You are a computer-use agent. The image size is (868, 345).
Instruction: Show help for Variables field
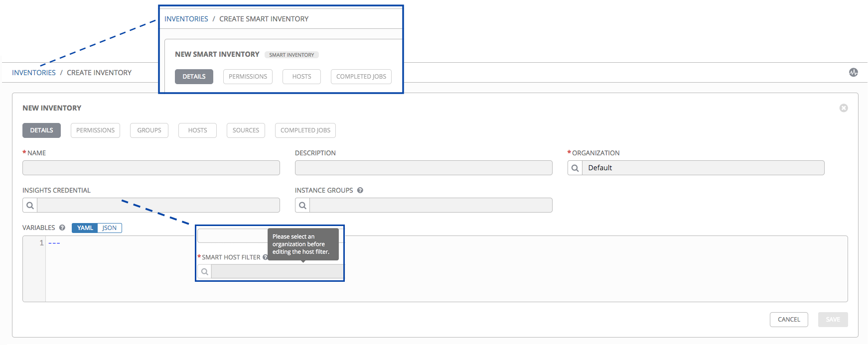tap(62, 228)
